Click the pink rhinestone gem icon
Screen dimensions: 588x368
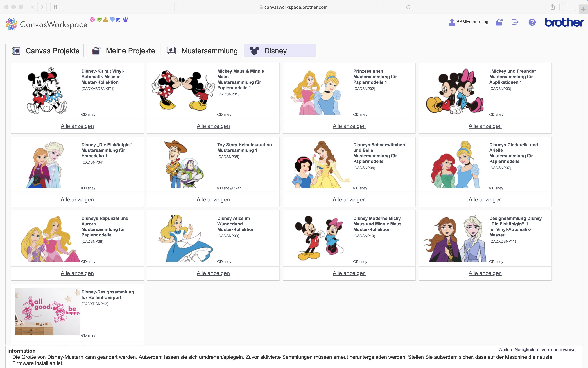pos(92,20)
